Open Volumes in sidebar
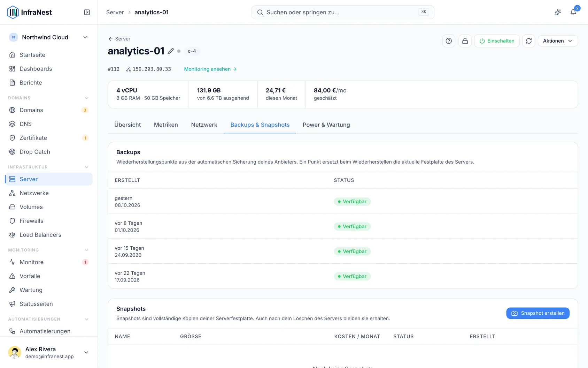Screen dimensions: 588x368 point(49,207)
